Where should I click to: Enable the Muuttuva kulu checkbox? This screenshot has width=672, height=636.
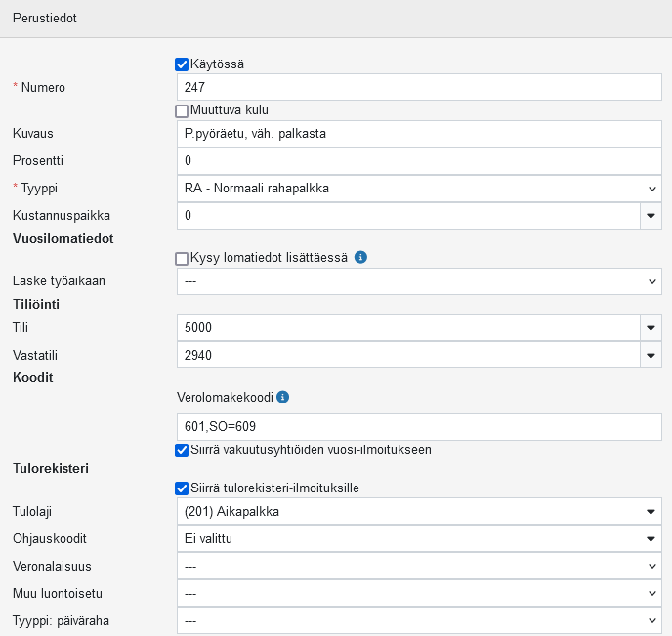[182, 110]
